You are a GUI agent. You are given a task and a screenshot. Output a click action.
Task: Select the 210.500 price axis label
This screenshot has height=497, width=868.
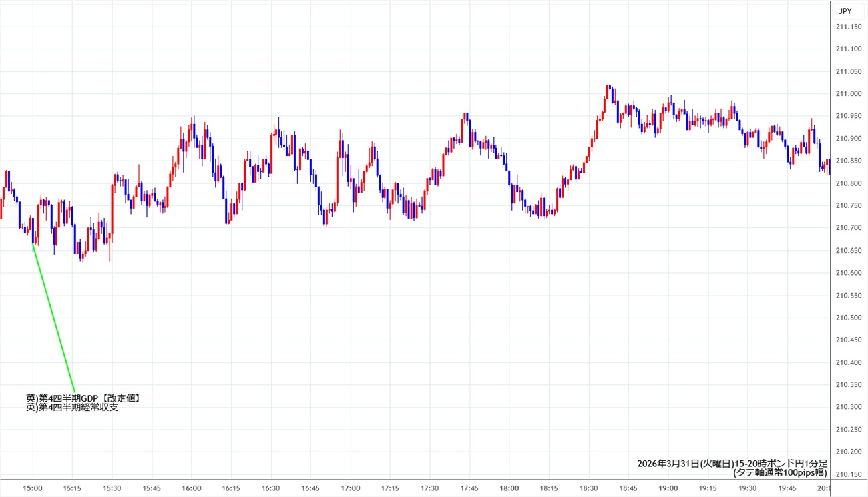tap(848, 318)
